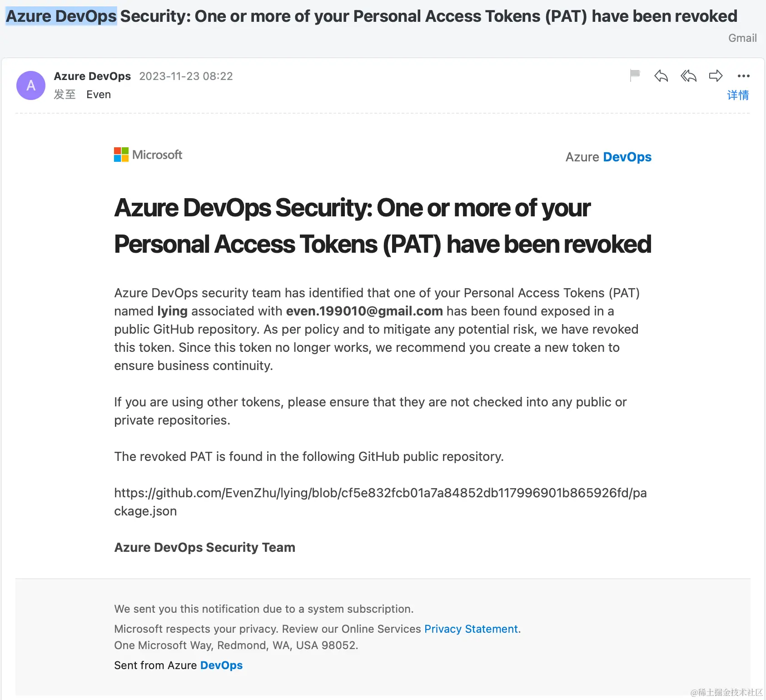Click the DevOps link in the footer
766x700 pixels.
point(221,665)
